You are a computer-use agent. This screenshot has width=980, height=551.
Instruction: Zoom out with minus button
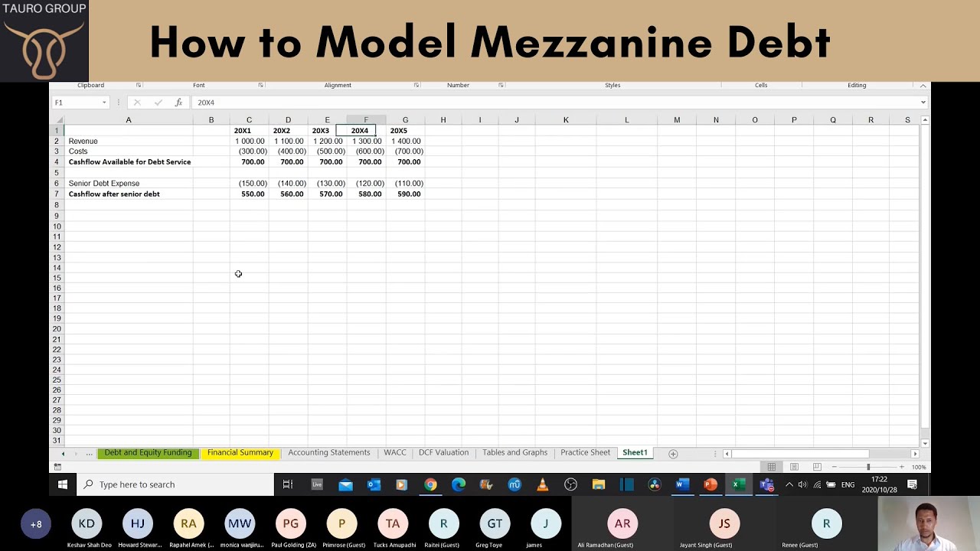tap(834, 467)
